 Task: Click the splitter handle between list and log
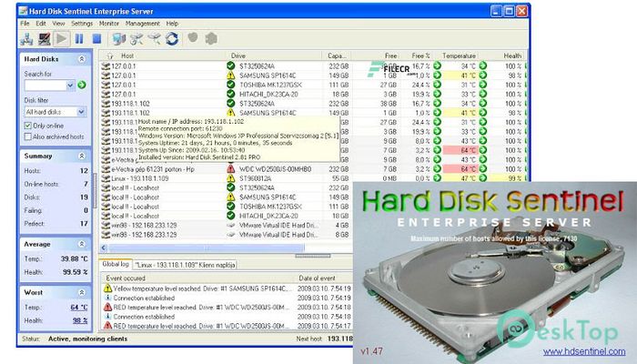(x=312, y=256)
